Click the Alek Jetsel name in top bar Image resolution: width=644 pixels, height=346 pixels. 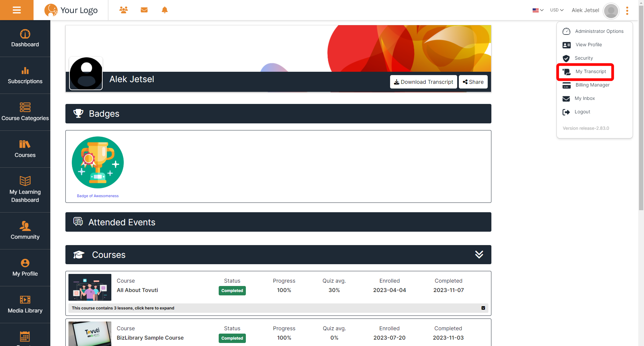[x=585, y=10]
